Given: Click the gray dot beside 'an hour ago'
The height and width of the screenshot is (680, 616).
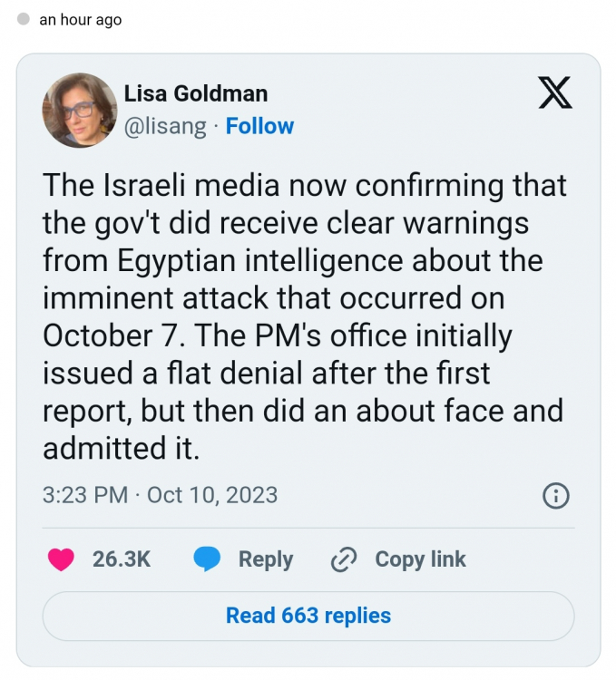Looking at the screenshot, I should click(24, 19).
